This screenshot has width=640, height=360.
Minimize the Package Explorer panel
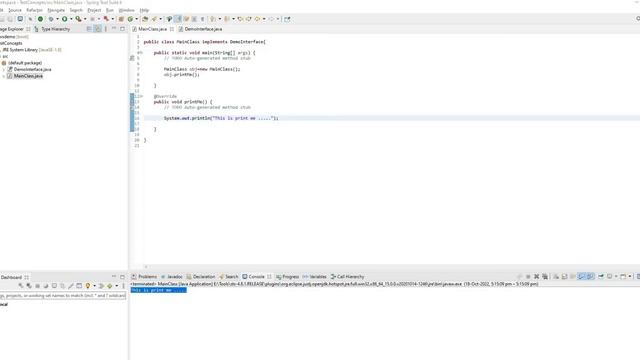114,29
